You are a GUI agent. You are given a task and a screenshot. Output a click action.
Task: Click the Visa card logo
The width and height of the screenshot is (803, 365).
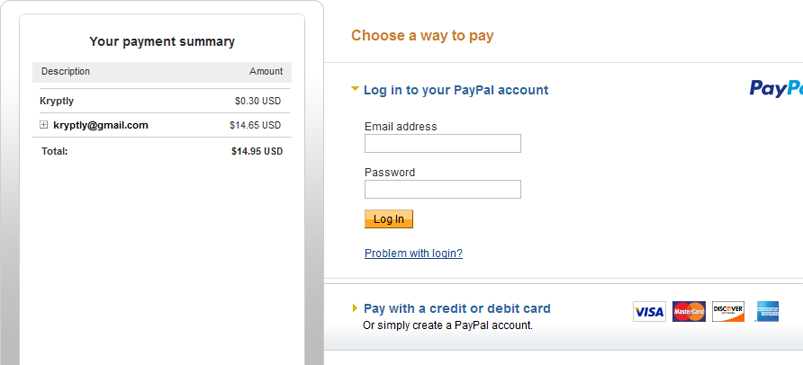click(x=649, y=311)
